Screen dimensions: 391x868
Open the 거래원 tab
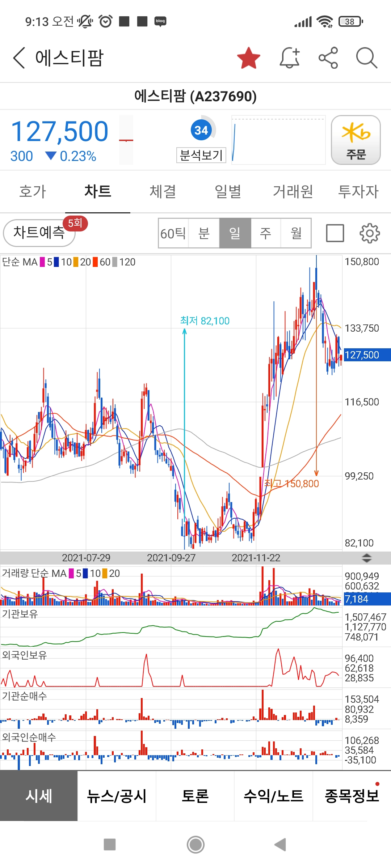[x=293, y=191]
